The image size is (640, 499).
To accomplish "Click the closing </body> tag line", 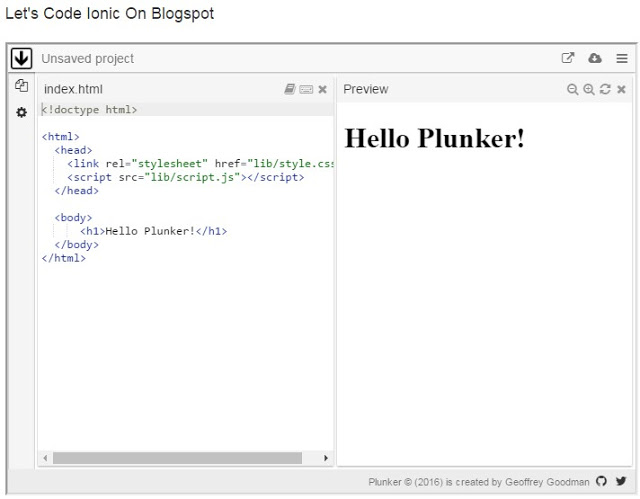I will 77,244.
